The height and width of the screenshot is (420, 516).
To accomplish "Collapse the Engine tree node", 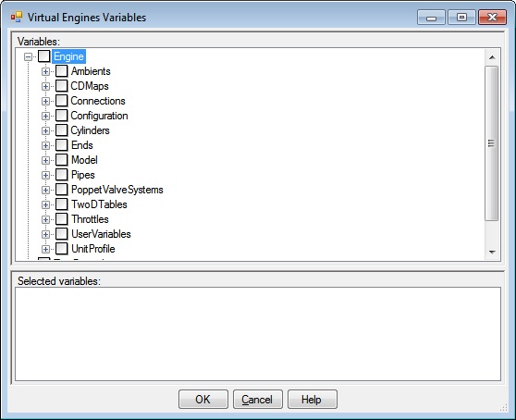I will tap(29, 57).
